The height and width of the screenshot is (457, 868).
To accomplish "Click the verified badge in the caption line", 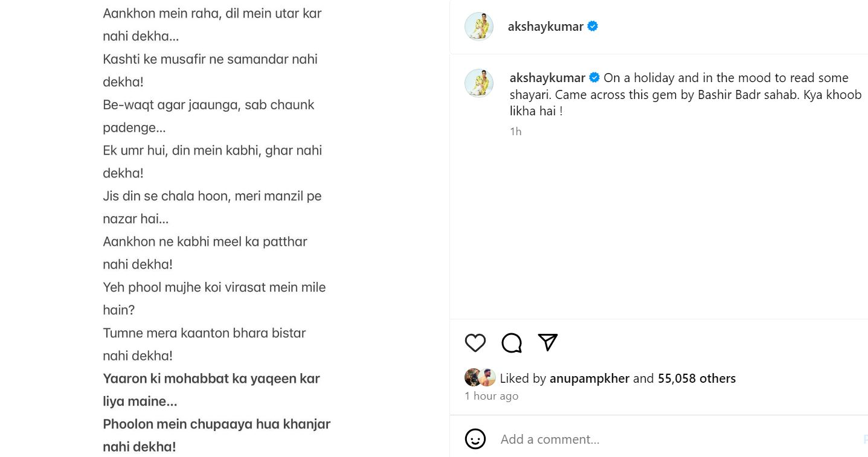I will coord(594,77).
